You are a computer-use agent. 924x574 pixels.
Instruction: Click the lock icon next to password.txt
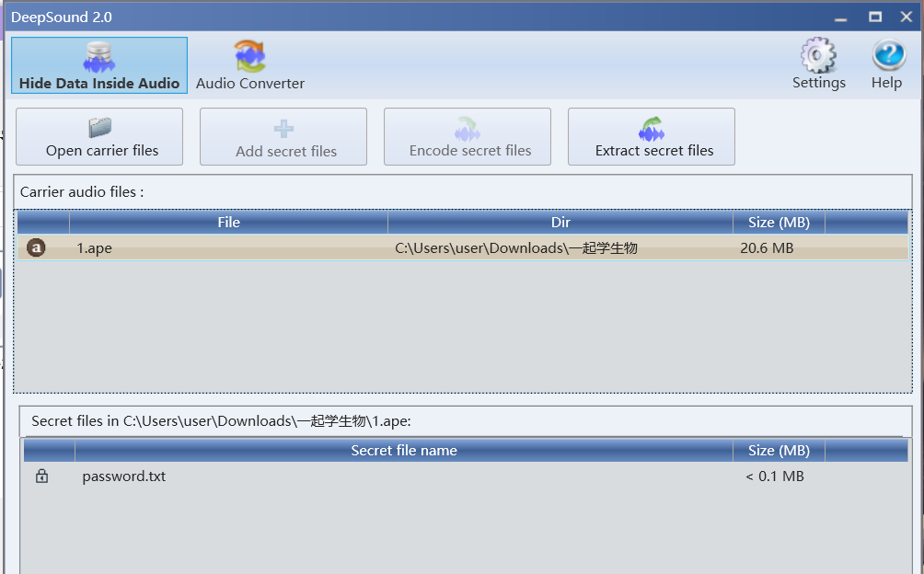pos(41,476)
